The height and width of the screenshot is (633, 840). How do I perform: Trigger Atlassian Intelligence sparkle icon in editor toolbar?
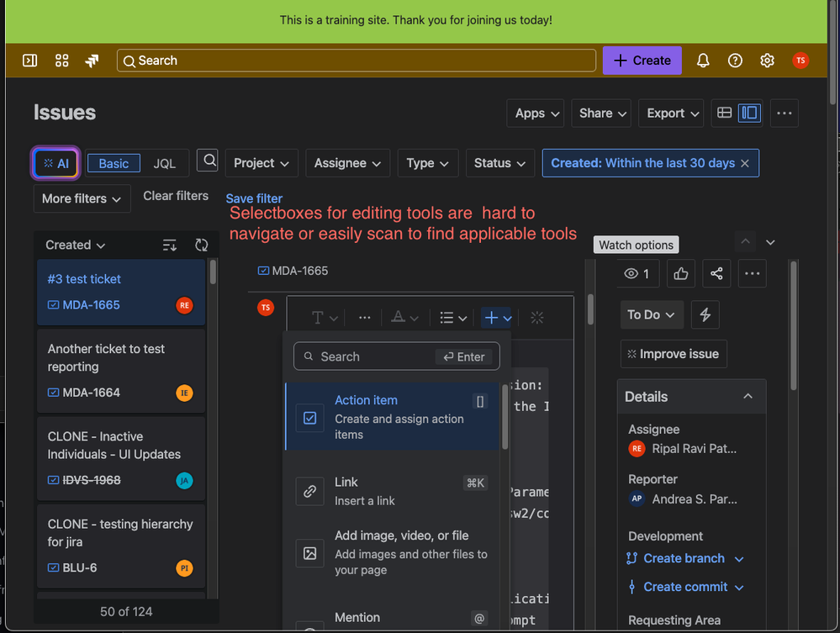[537, 318]
